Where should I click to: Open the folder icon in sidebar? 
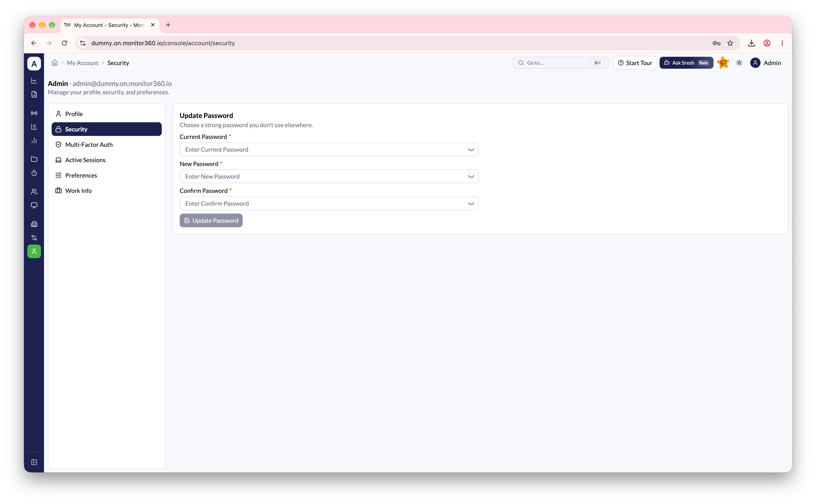[34, 159]
